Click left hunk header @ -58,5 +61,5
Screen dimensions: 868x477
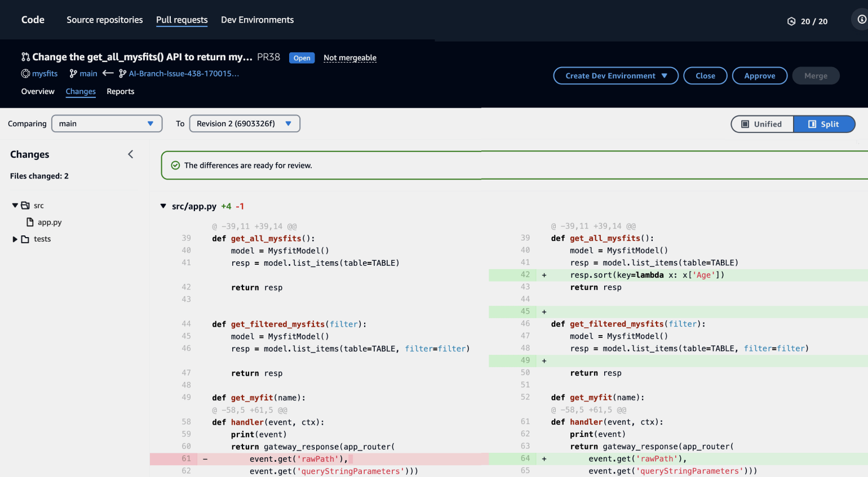click(250, 410)
